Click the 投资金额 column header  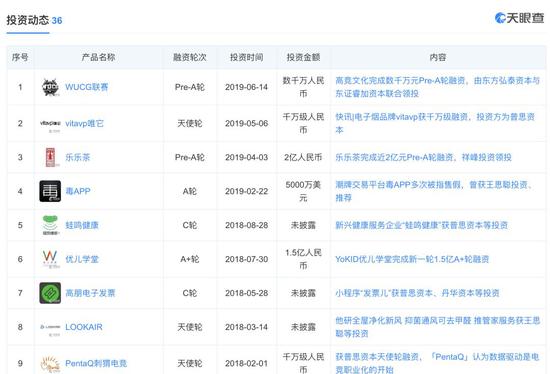(x=303, y=57)
